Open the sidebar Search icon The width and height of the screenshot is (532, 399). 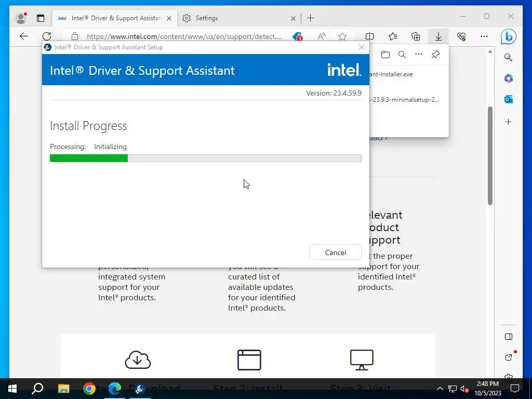click(x=508, y=57)
